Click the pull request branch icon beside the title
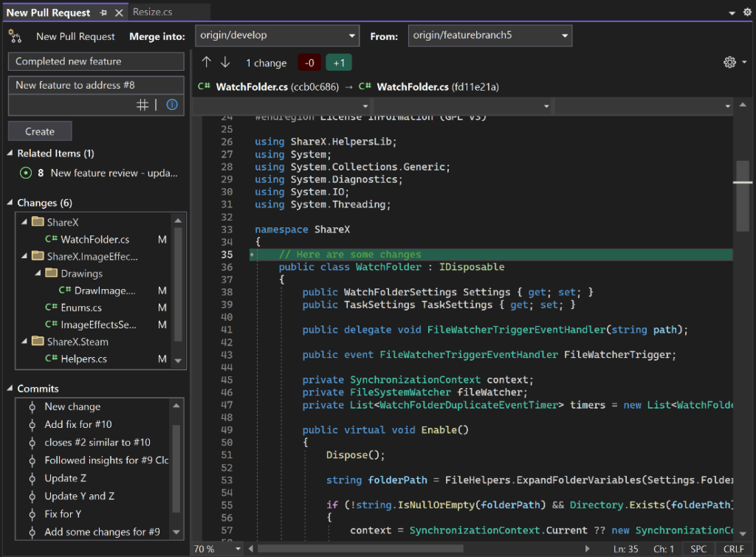The image size is (756, 557). click(x=16, y=35)
